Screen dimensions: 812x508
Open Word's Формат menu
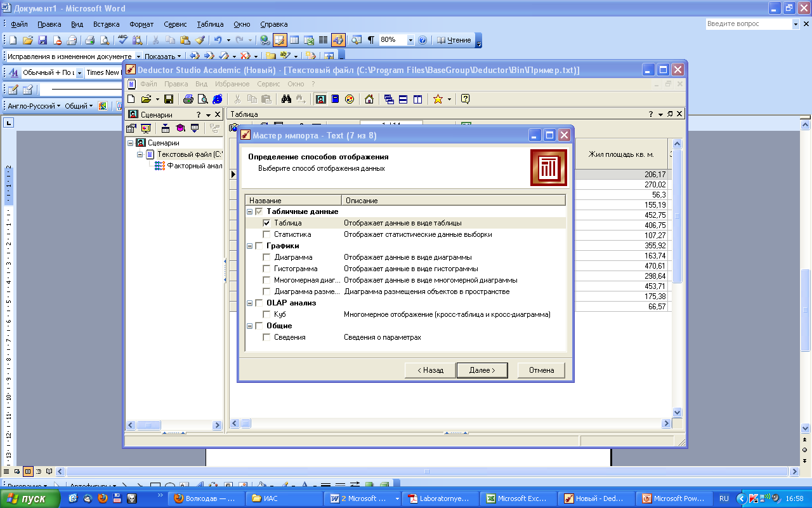point(141,24)
